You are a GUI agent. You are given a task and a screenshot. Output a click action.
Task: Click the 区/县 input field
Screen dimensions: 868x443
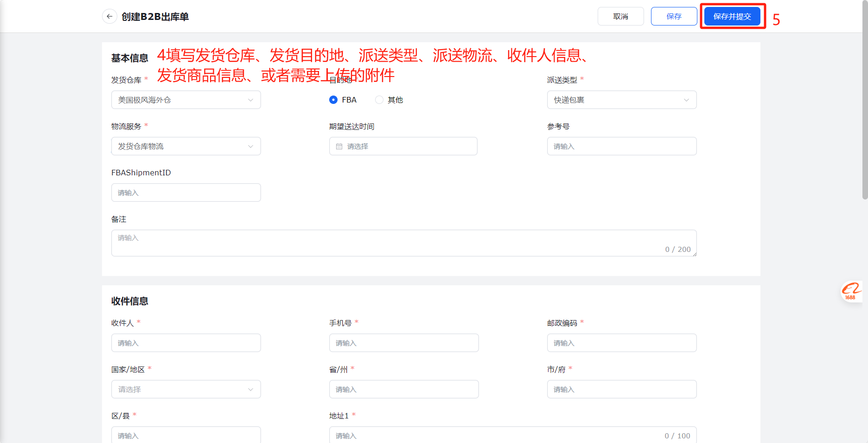click(186, 435)
